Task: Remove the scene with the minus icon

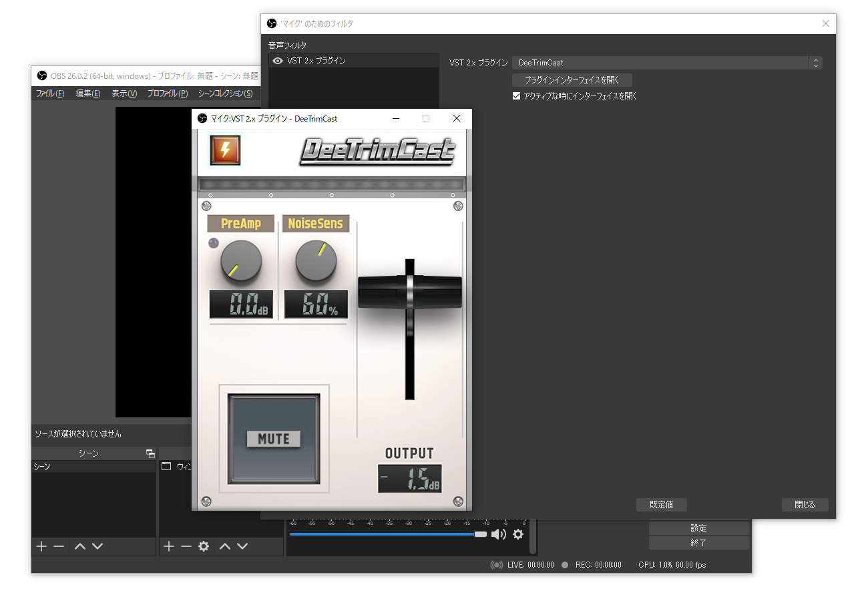Action: point(59,546)
